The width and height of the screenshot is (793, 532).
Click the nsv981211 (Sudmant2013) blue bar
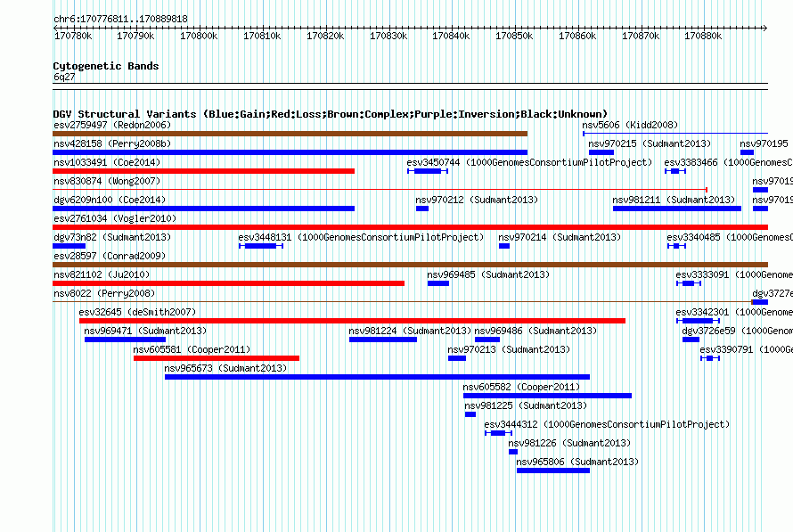(x=677, y=209)
